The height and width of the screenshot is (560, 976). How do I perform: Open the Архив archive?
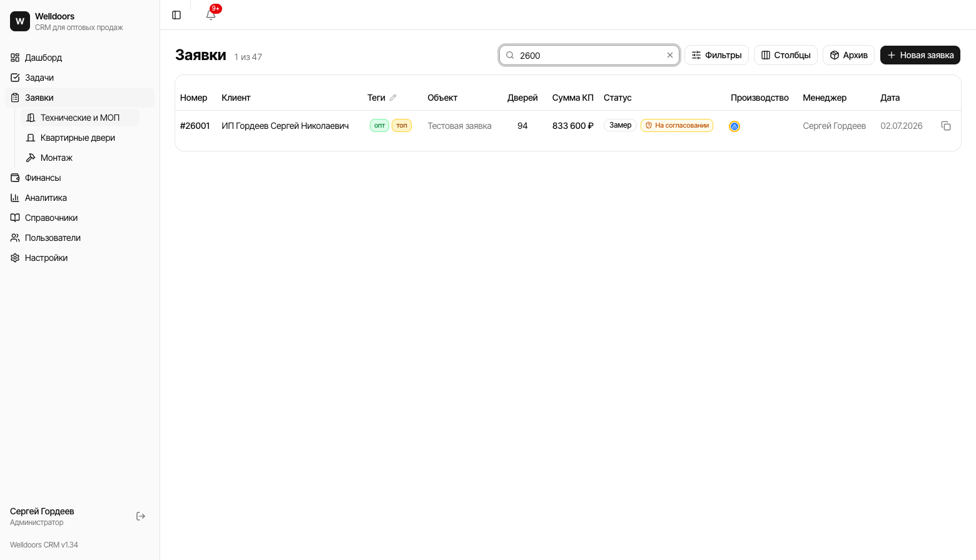pyautogui.click(x=848, y=55)
